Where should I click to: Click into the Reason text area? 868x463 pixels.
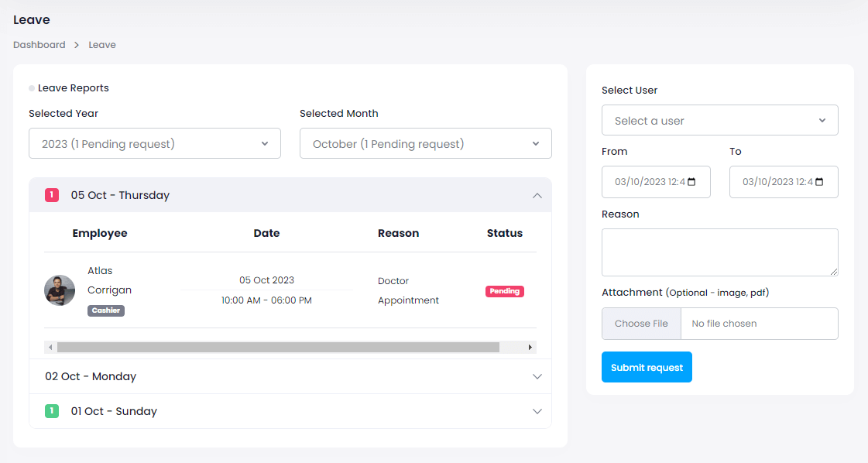tap(719, 252)
